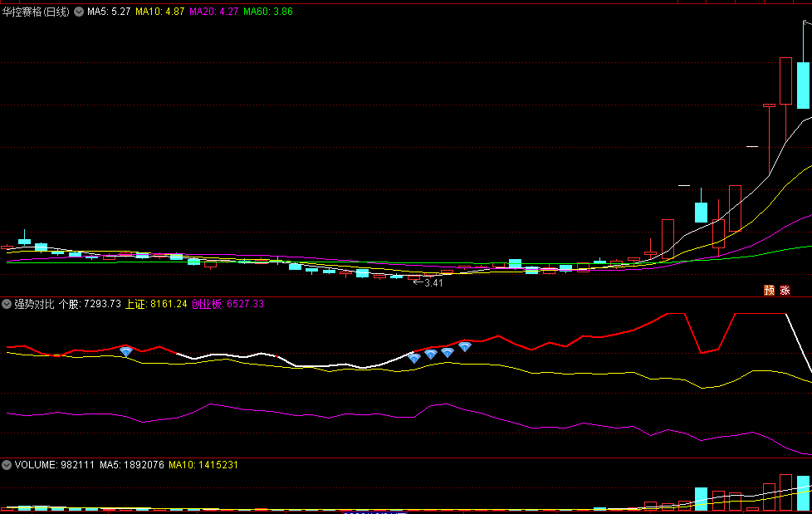Click the MA5: 5.27 legend value

tap(109, 12)
